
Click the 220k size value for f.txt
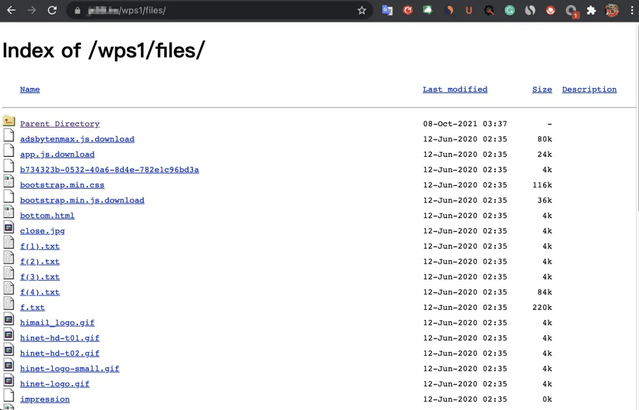(x=542, y=307)
